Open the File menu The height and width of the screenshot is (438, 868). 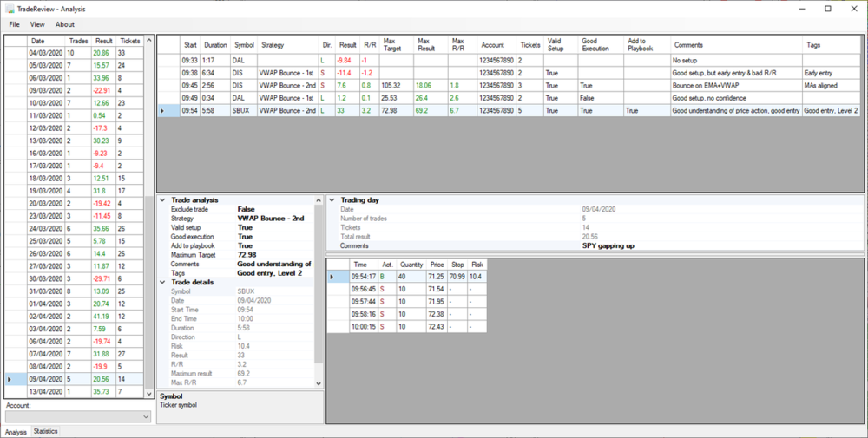[x=15, y=24]
